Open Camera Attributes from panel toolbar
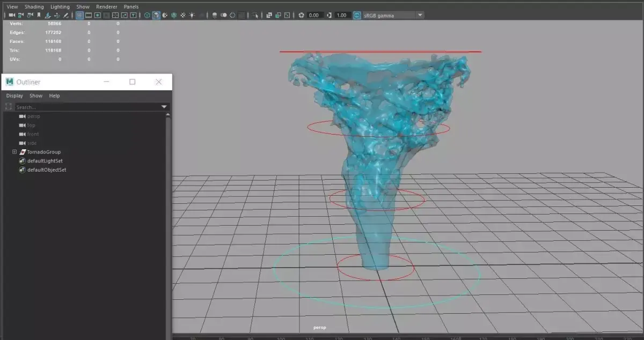The image size is (644, 340). pyautogui.click(x=30, y=15)
